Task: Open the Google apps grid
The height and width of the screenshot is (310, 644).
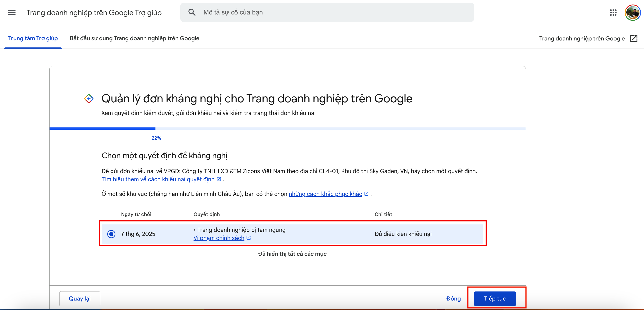Action: [x=613, y=12]
